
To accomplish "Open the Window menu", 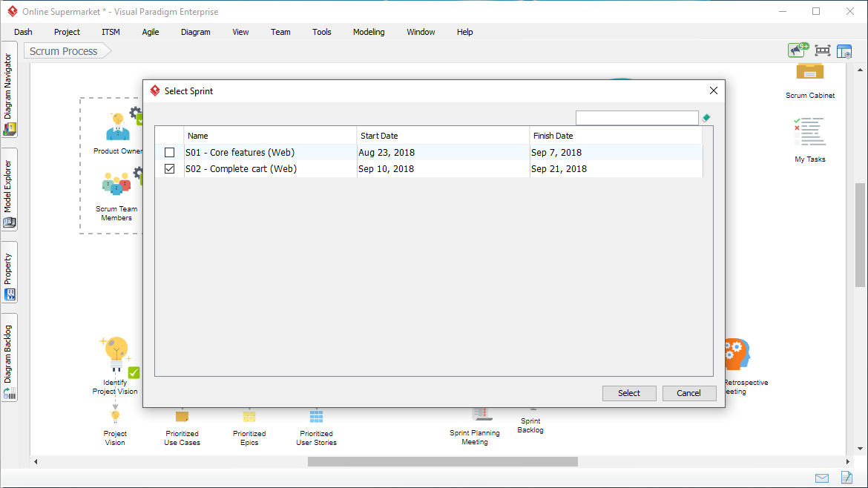I will click(x=421, y=32).
